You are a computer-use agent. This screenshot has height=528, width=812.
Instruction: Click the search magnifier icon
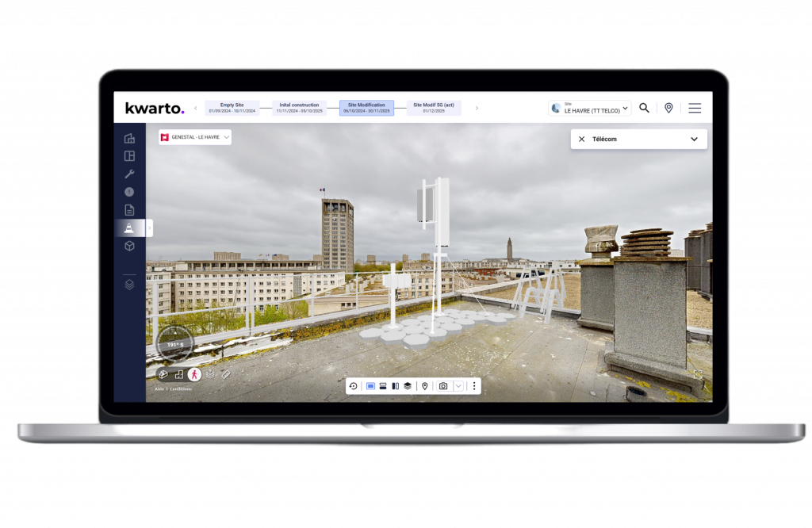tap(644, 108)
